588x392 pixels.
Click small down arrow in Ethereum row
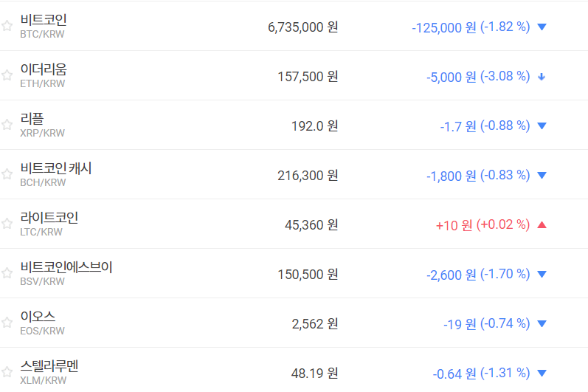pos(542,77)
